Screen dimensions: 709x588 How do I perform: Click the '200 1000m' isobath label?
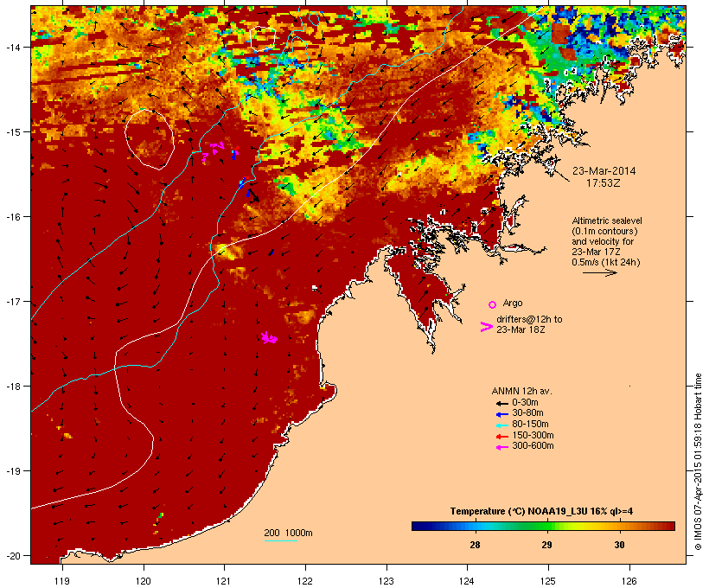click(288, 533)
